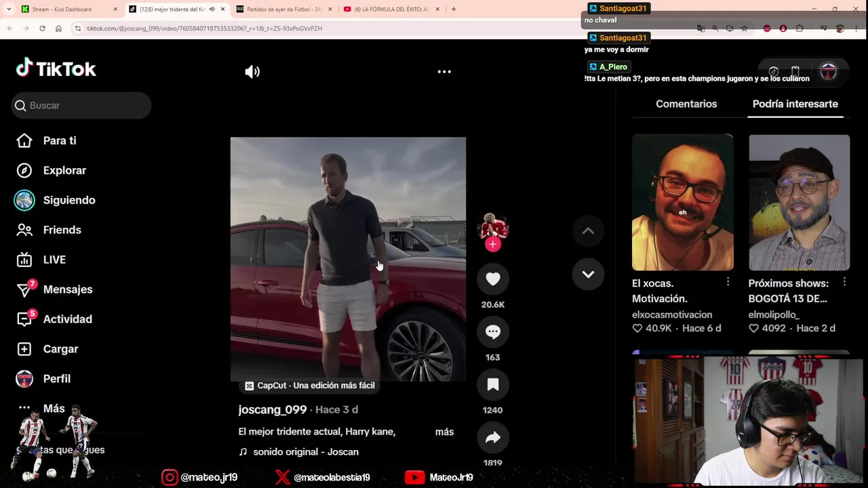
Task: Go to next video with down chevron
Action: coord(588,274)
